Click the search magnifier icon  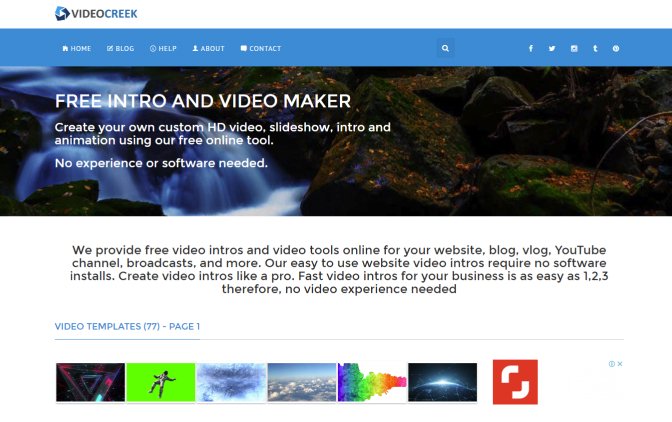coord(445,48)
